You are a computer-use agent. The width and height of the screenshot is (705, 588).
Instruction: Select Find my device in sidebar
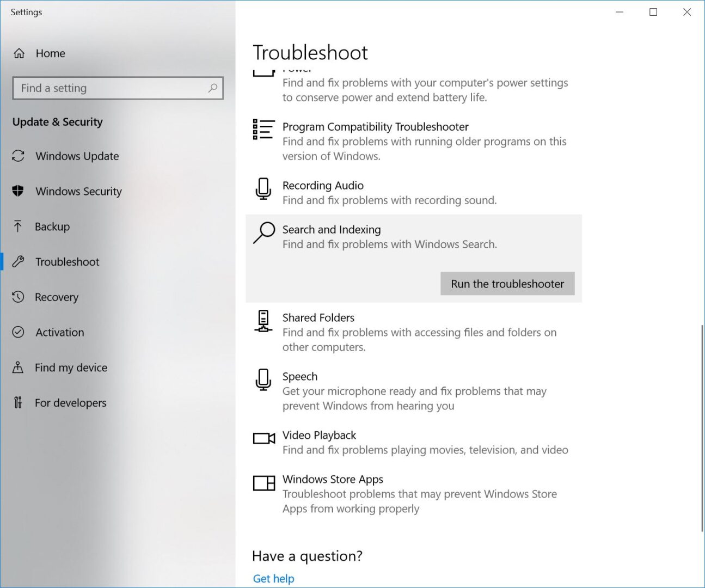(x=71, y=367)
